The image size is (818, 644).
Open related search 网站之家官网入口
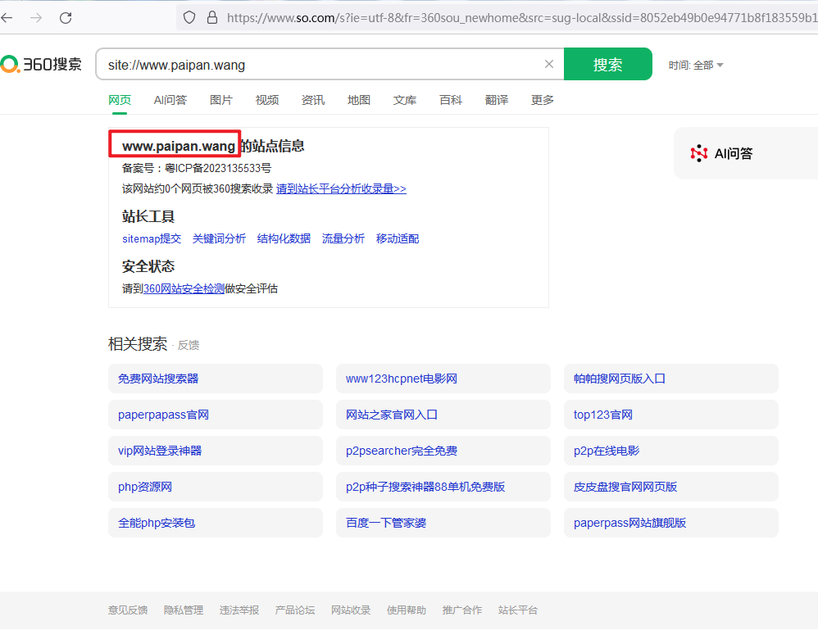pos(443,415)
